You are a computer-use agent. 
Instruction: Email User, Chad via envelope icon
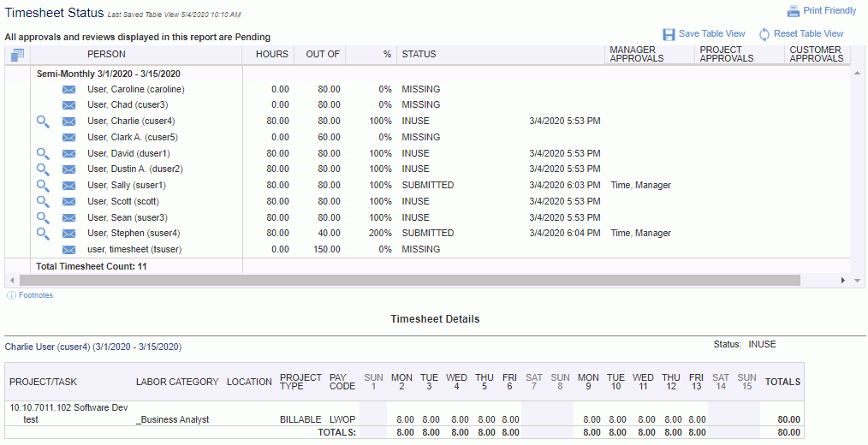pyautogui.click(x=68, y=105)
